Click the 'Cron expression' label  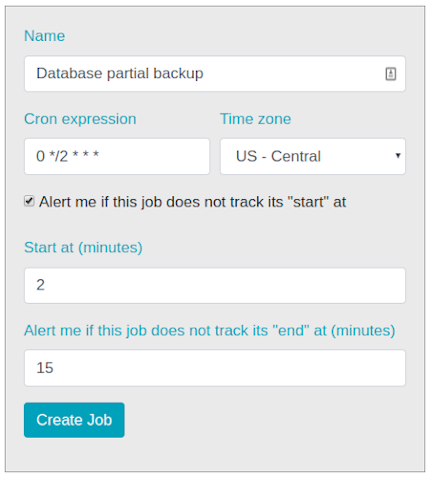pyautogui.click(x=80, y=119)
